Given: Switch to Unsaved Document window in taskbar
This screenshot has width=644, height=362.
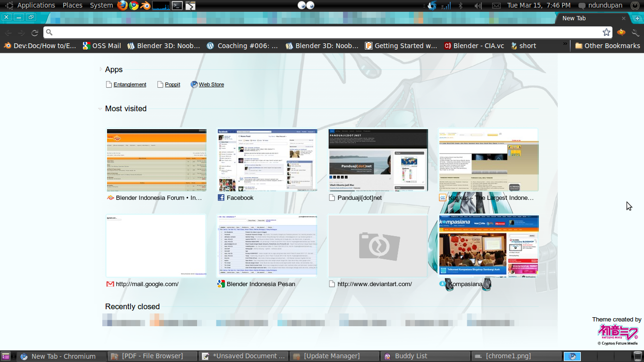Looking at the screenshot, I should [244, 356].
